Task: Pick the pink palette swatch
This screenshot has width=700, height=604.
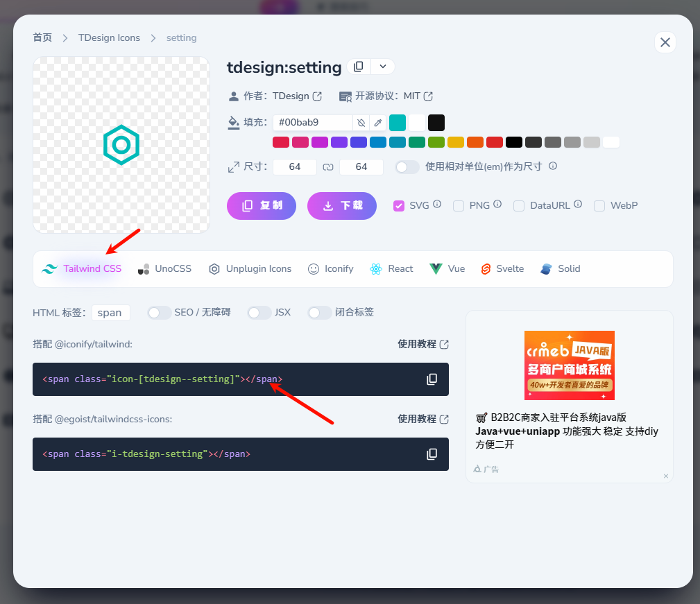Action: pyautogui.click(x=300, y=142)
